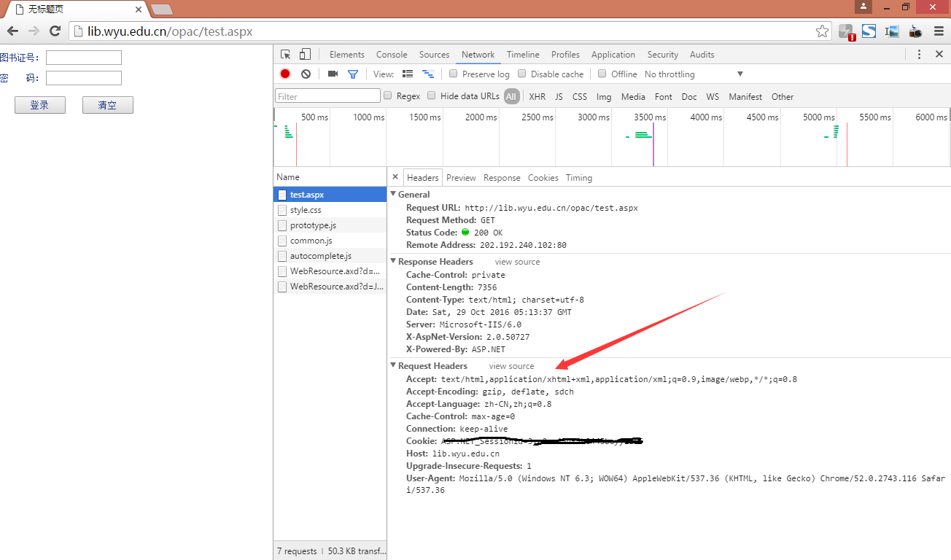View source of Request Headers

click(511, 366)
